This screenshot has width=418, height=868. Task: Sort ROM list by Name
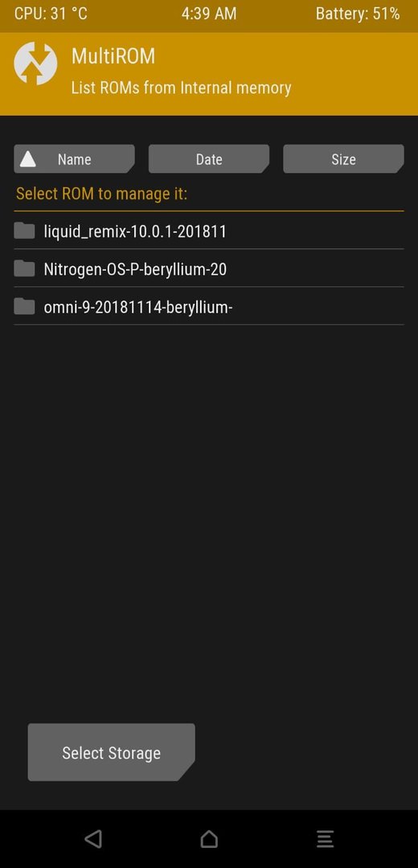[x=74, y=159]
